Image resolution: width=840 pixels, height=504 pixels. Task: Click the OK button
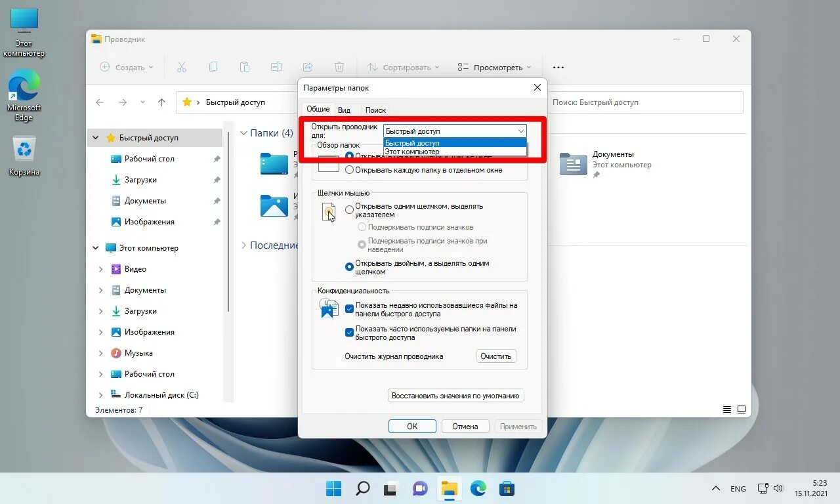pos(412,427)
